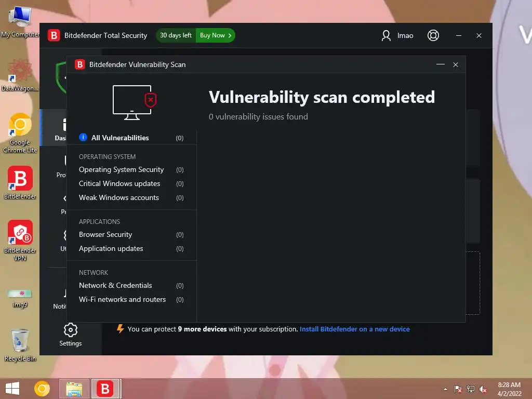Click the Bitdefender taskbar button
Image resolution: width=532 pixels, height=399 pixels.
(x=105, y=389)
